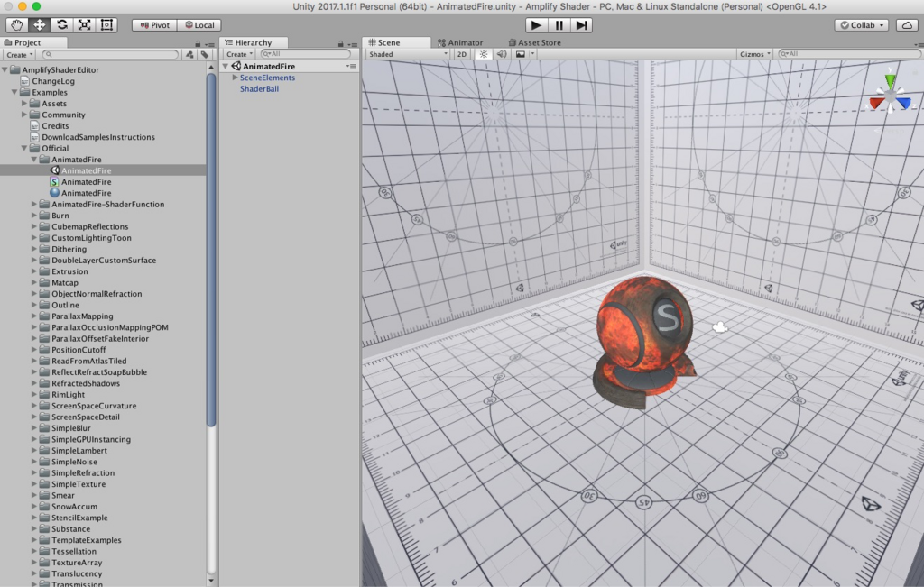The image size is (924, 587).
Task: Select the Project panel tab
Action: coord(33,42)
